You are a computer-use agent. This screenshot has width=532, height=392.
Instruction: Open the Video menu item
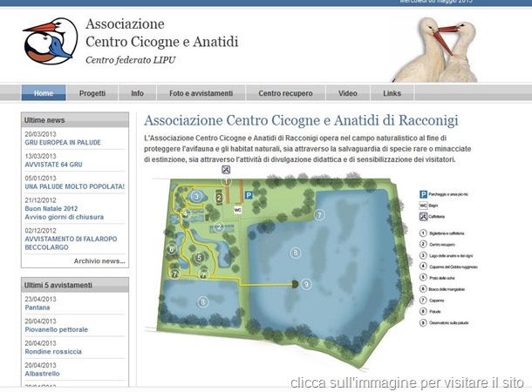click(348, 93)
